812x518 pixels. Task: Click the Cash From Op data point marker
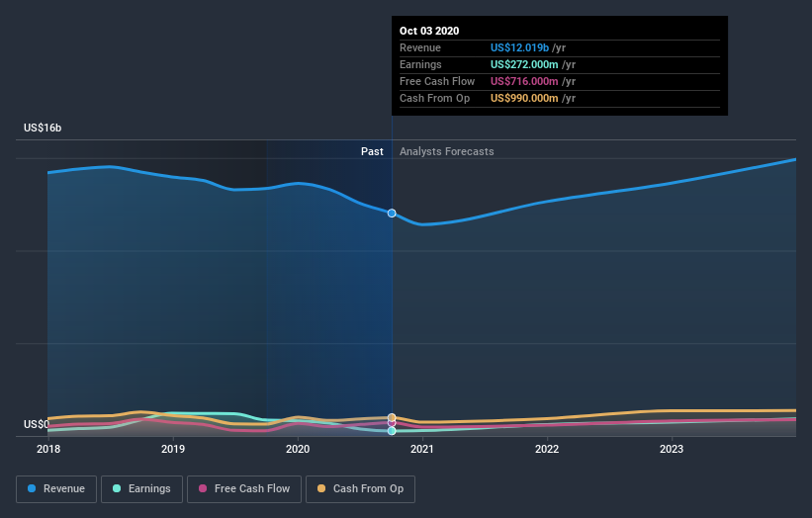coord(392,417)
